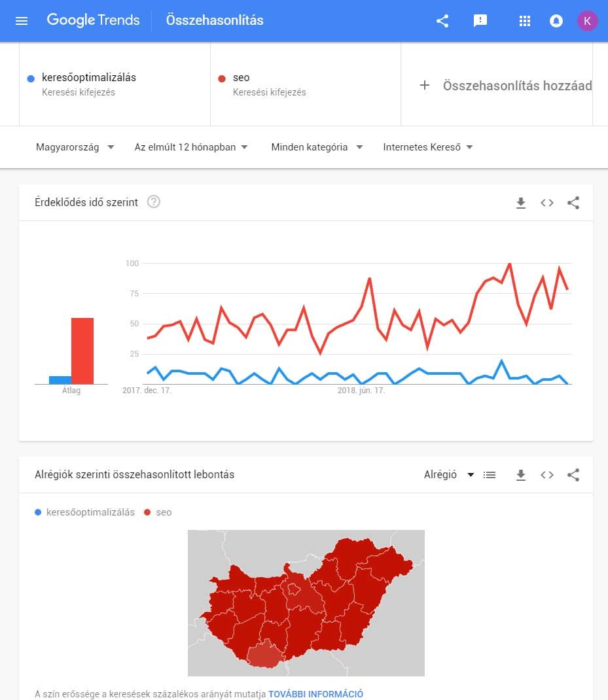
Task: Share the trends comparison from top bar
Action: pyautogui.click(x=442, y=20)
